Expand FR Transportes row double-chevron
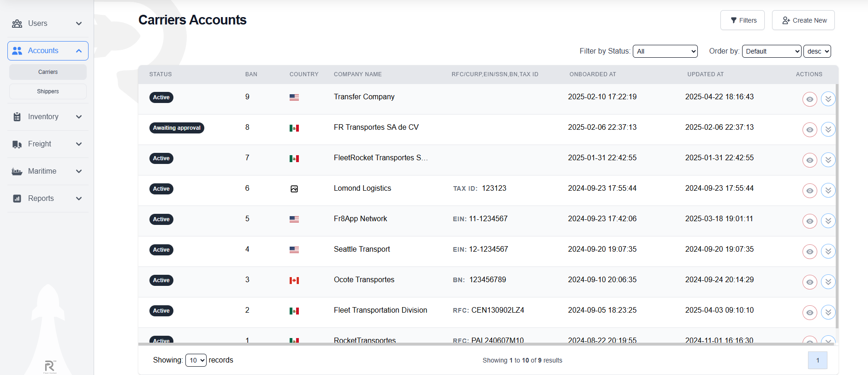Image resolution: width=868 pixels, height=375 pixels. [828, 129]
